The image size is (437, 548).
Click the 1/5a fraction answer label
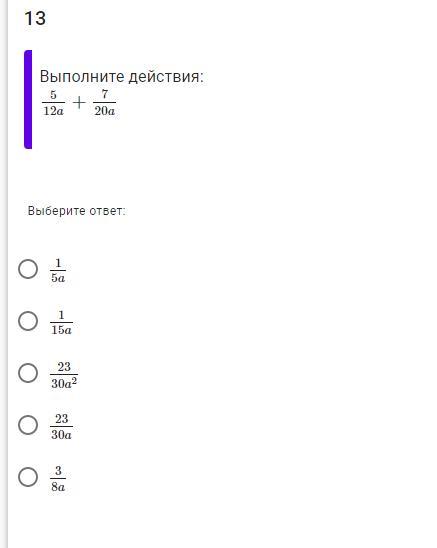tap(58, 270)
